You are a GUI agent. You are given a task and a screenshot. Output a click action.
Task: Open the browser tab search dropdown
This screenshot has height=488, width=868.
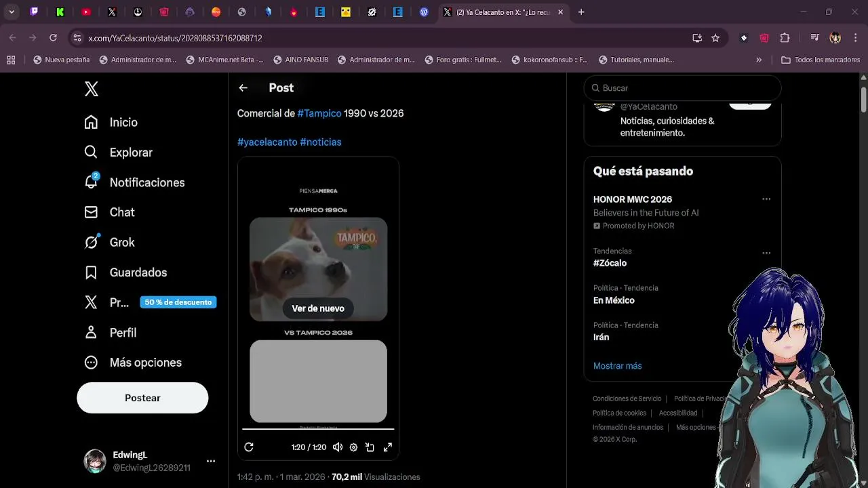pyautogui.click(x=12, y=12)
